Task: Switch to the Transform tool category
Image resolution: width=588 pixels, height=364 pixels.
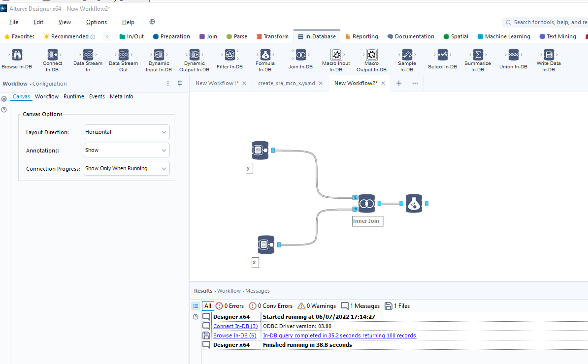Action: pyautogui.click(x=272, y=36)
